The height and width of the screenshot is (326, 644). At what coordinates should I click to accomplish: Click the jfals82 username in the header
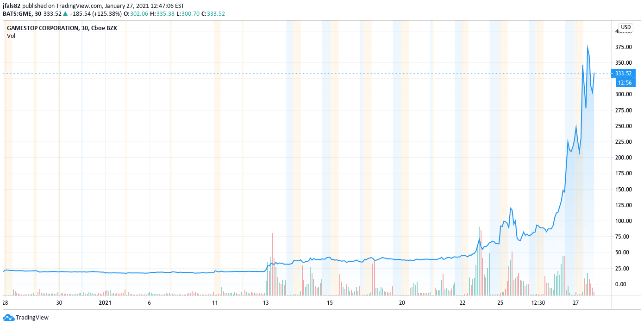[12, 6]
